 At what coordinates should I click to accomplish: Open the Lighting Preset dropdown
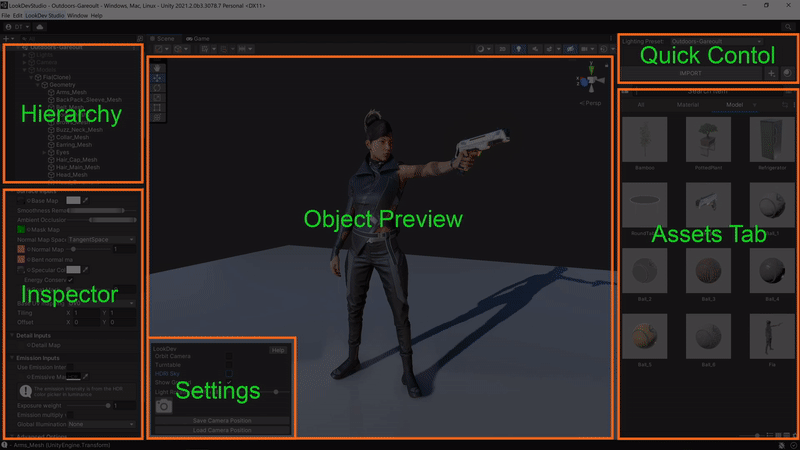click(x=717, y=41)
